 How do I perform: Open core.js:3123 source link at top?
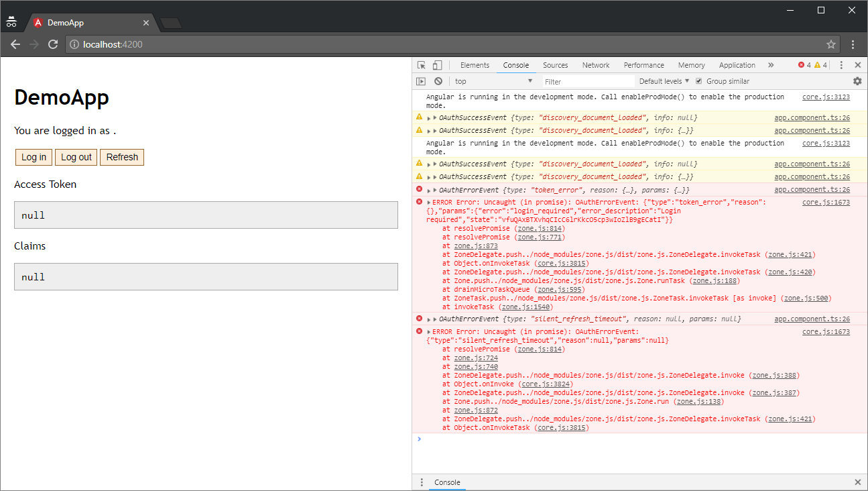[826, 97]
